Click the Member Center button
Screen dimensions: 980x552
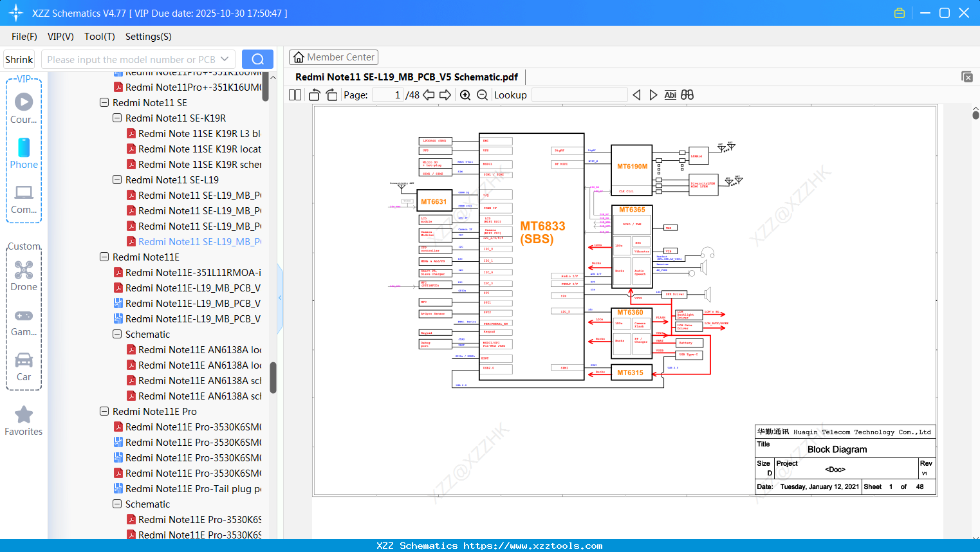point(333,57)
